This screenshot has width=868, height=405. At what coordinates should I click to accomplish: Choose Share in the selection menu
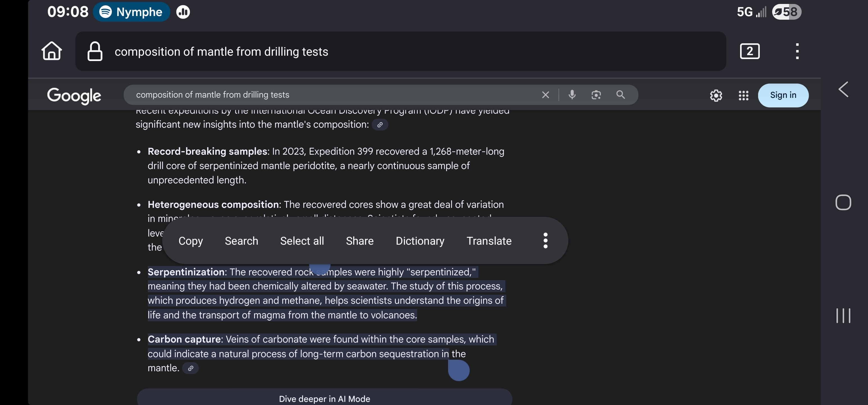point(360,241)
